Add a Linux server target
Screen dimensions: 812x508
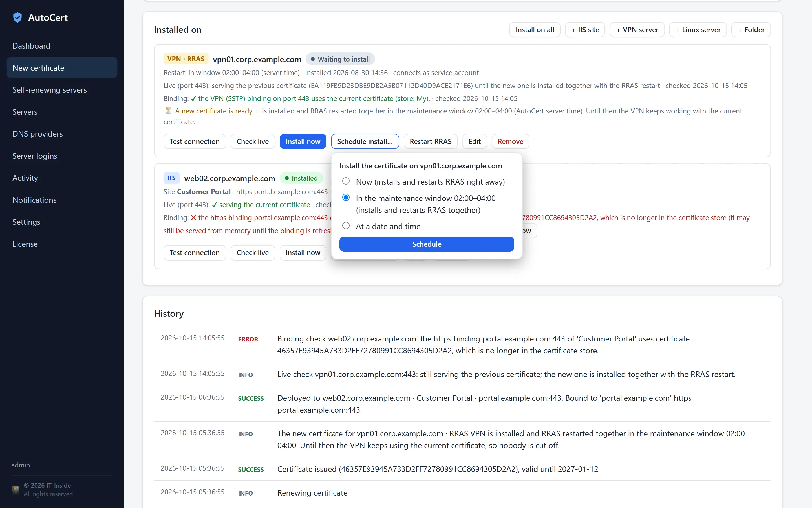coord(698,30)
